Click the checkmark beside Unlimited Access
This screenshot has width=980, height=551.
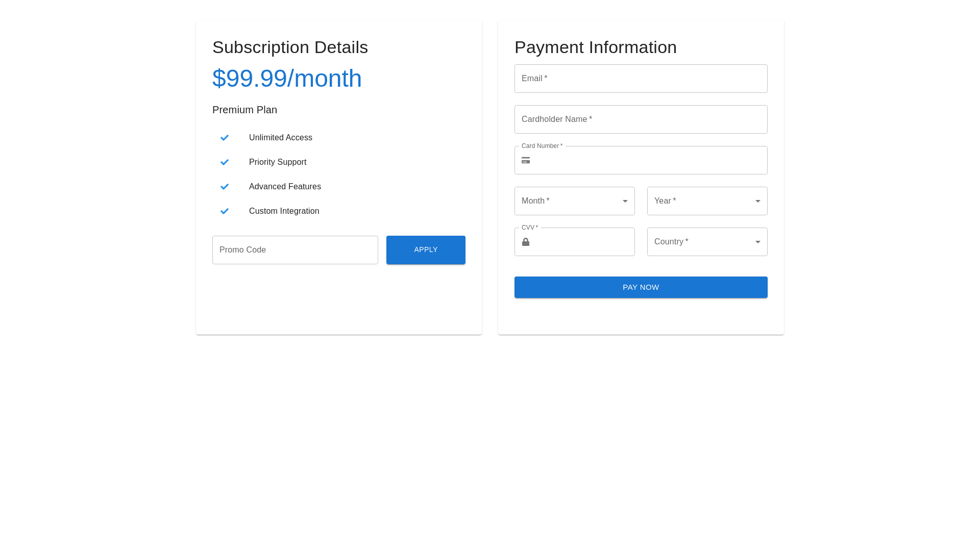click(x=225, y=138)
